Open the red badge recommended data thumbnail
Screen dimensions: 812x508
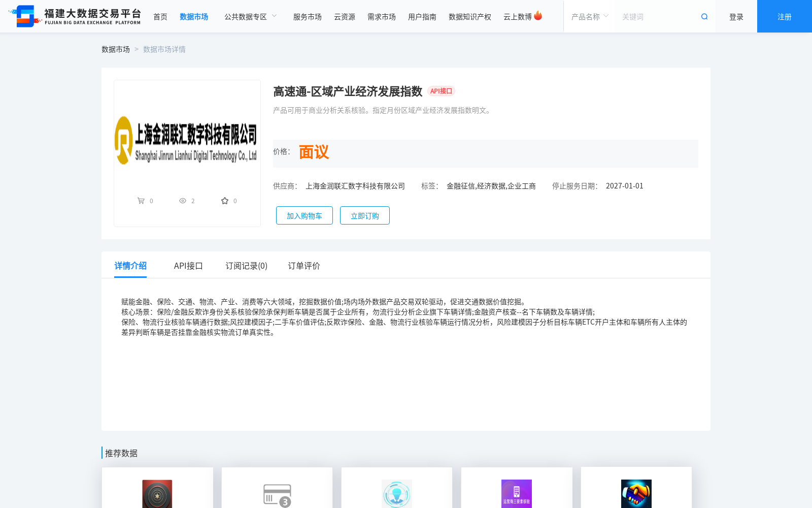157,494
